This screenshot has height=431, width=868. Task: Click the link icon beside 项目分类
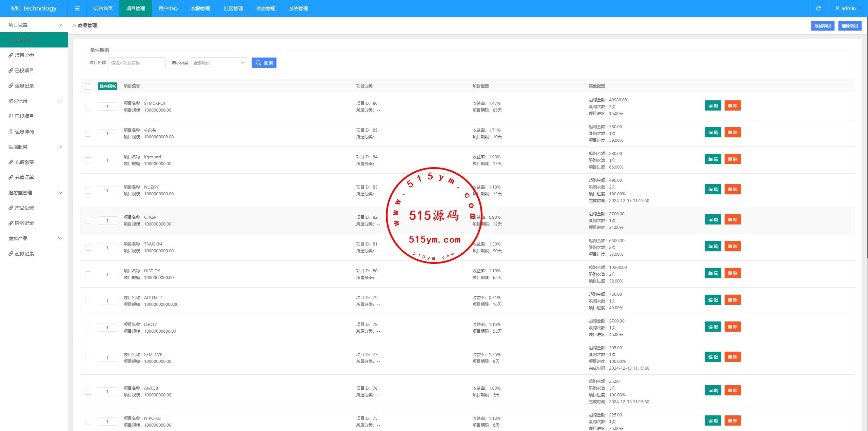click(x=11, y=55)
